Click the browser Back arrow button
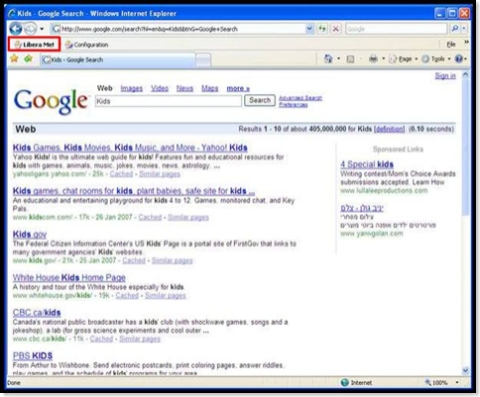 15,29
